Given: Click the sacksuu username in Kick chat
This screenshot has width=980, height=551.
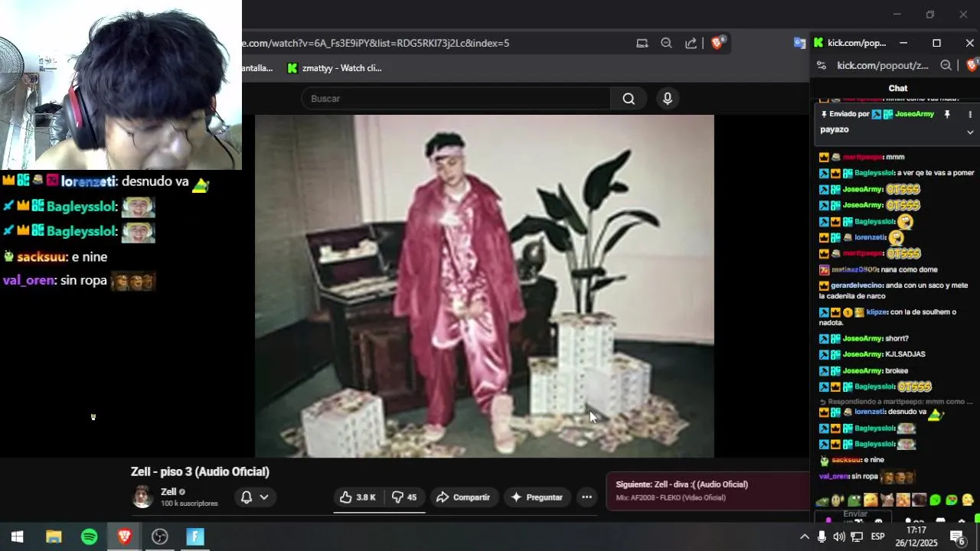Looking at the screenshot, I should tap(847, 460).
